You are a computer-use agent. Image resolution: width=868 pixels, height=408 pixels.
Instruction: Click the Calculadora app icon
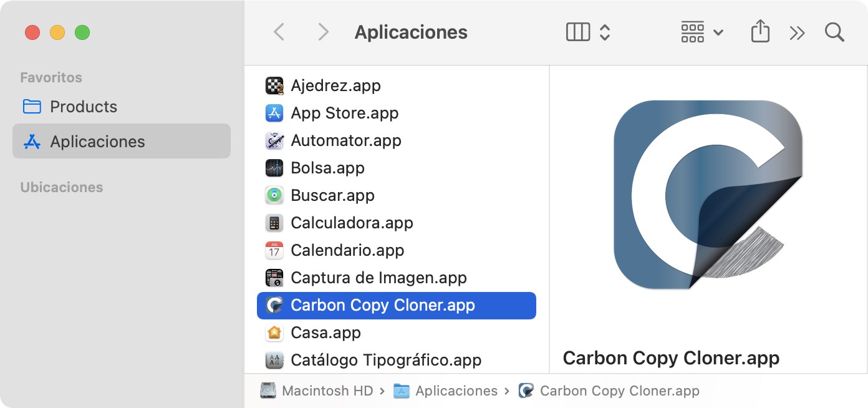[x=274, y=223]
